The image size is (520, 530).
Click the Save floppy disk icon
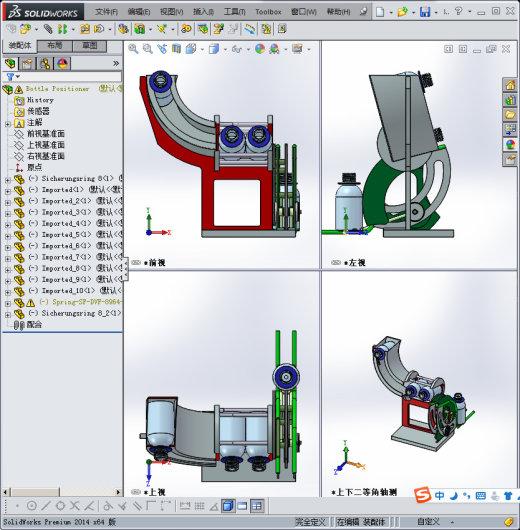(x=425, y=12)
